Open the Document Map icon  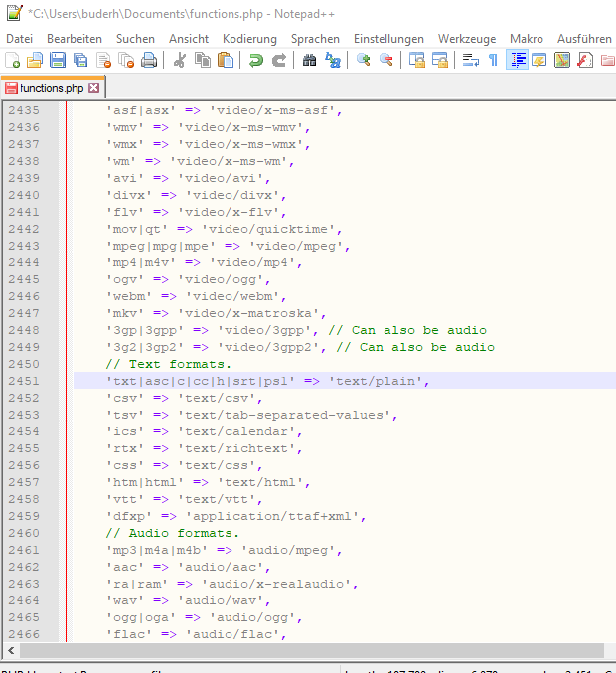562,60
